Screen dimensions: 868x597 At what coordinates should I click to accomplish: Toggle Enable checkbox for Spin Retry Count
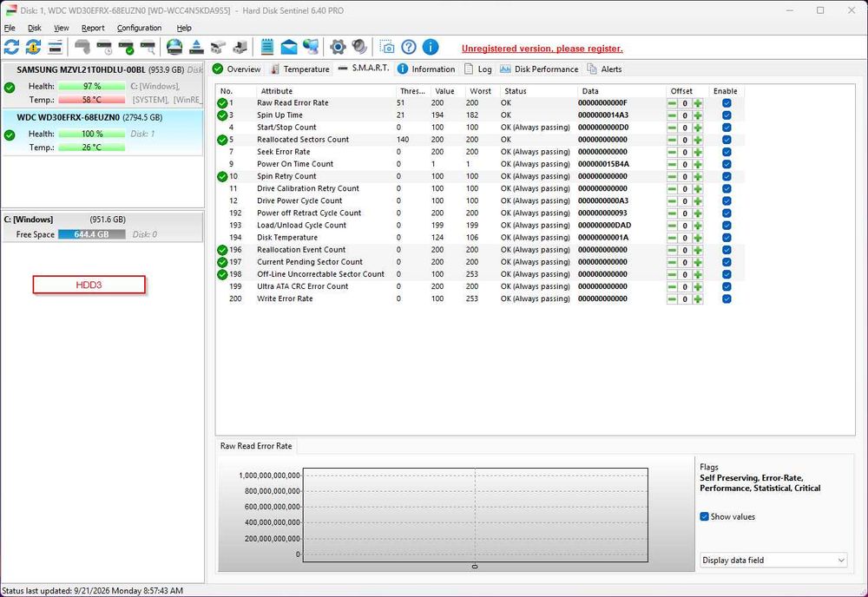(727, 176)
